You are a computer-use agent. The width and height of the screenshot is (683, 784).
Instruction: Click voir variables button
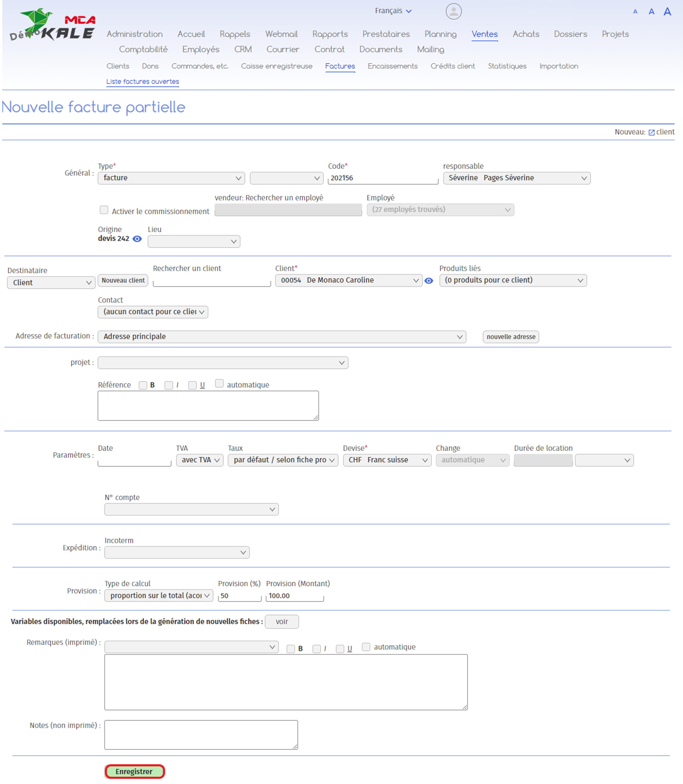click(282, 622)
